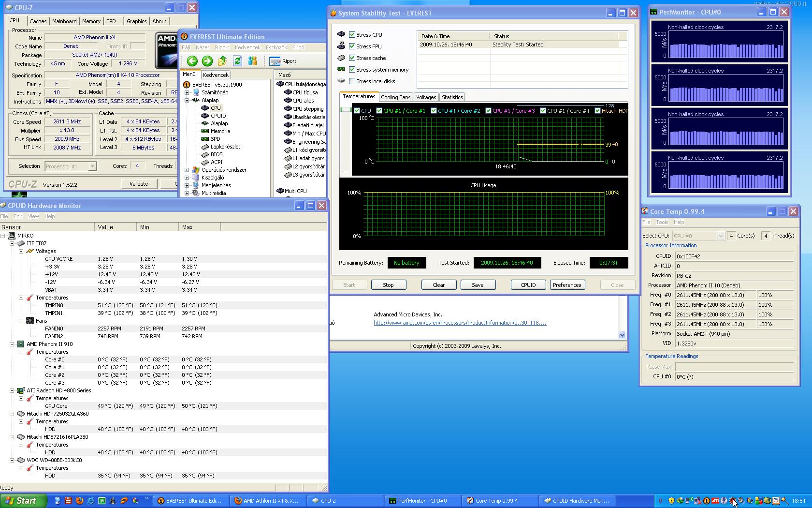The image size is (812, 508).
Task: Open the Riport report tool in EVEREST
Action: [283, 61]
